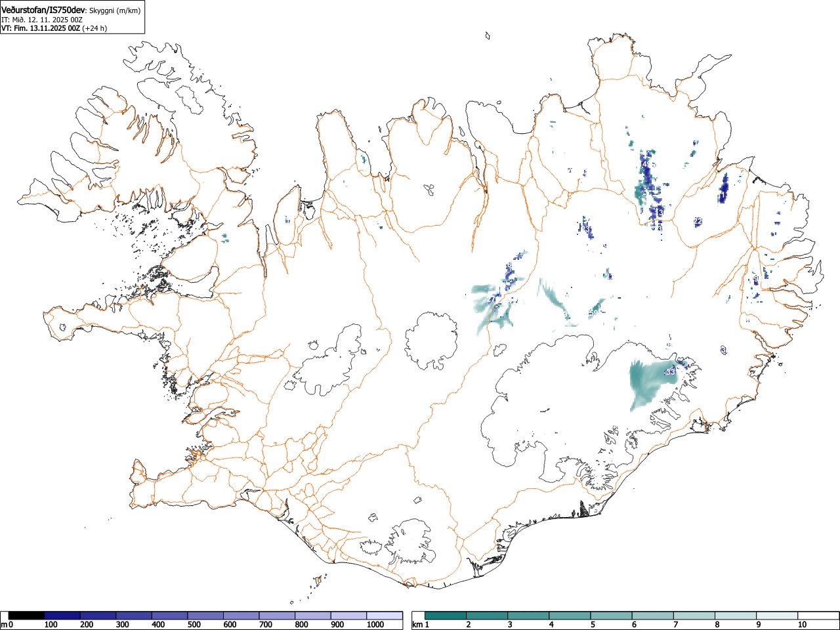840x630 pixels.
Task: Click the '900' metre legend label
Action: pos(337,625)
